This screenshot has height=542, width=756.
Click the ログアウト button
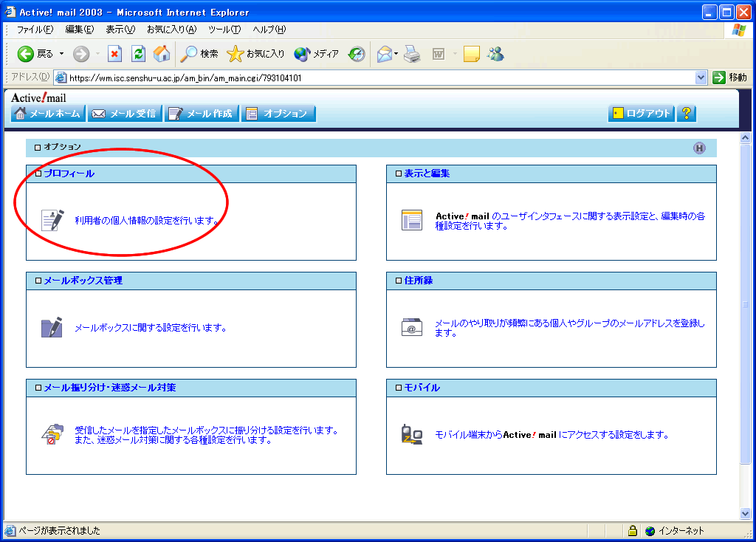(642, 113)
